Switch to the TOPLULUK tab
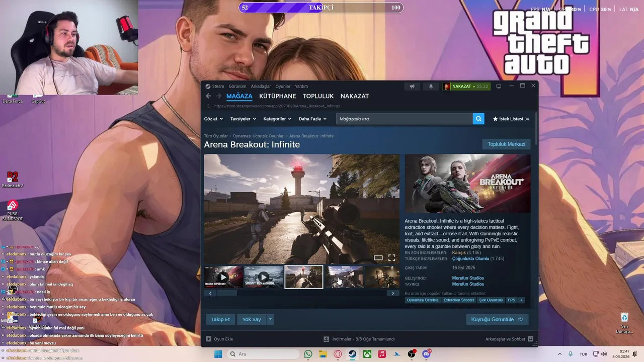The image size is (644, 362). (x=318, y=96)
